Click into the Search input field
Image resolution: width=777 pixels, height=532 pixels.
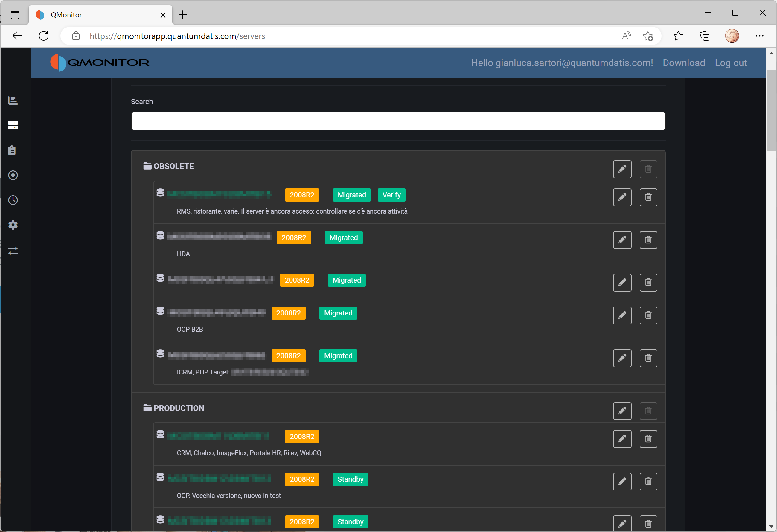pyautogui.click(x=398, y=121)
